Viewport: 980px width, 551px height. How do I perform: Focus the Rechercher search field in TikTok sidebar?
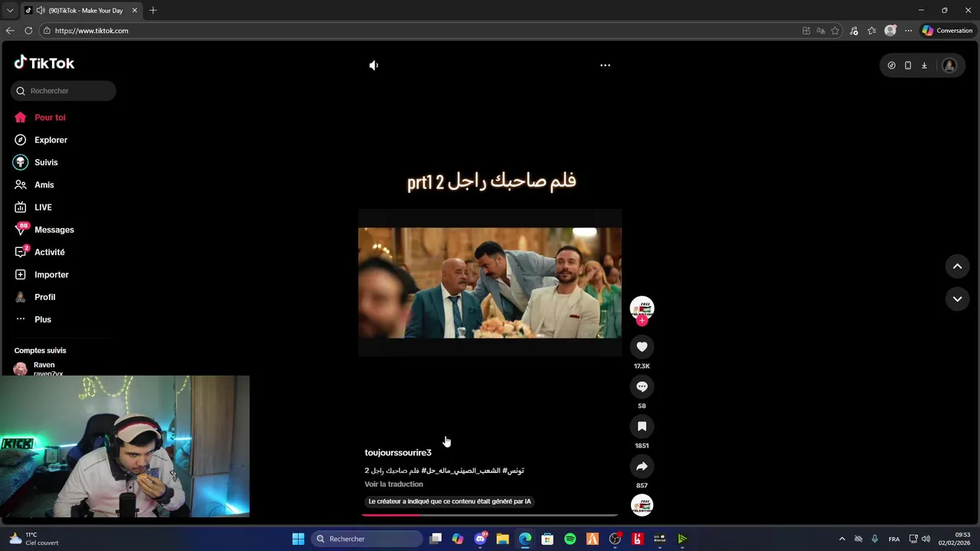click(64, 90)
